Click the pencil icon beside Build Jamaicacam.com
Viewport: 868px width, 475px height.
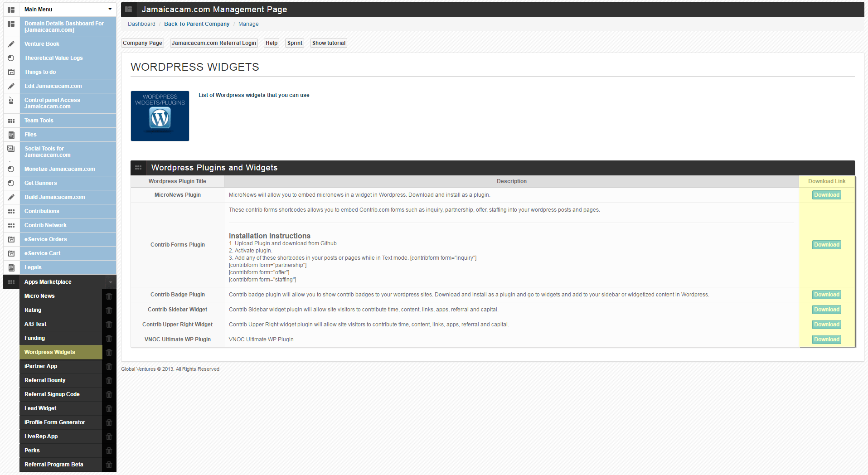pyautogui.click(x=11, y=197)
